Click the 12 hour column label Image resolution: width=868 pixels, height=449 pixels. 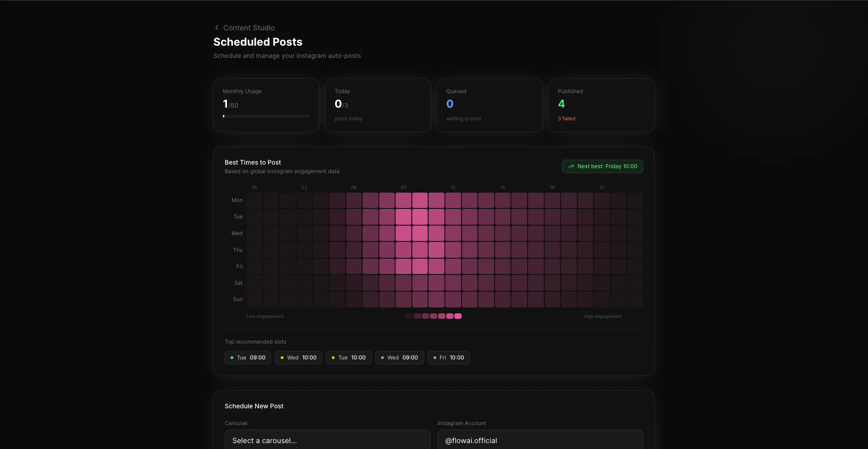tap(453, 187)
